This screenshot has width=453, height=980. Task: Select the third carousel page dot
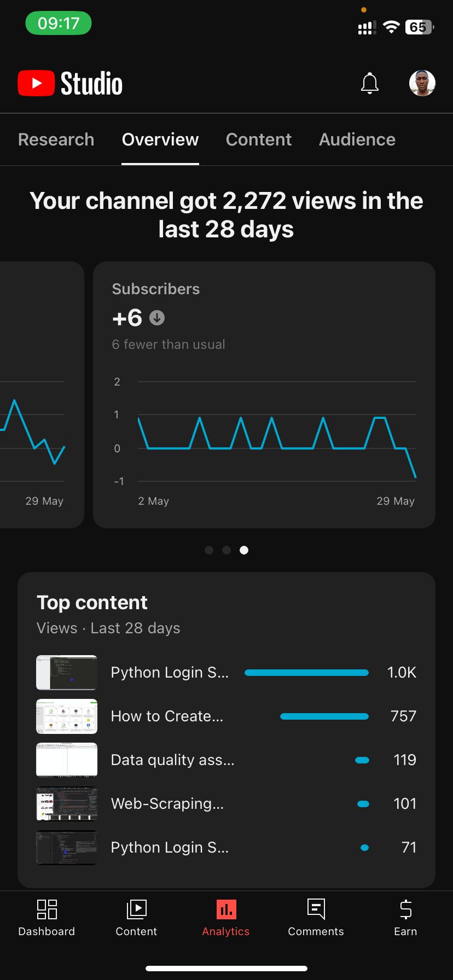pos(244,550)
